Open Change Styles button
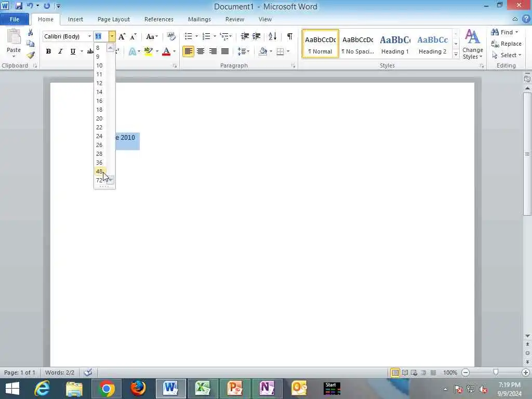Viewport: 532px width, 399px height. pos(472,44)
